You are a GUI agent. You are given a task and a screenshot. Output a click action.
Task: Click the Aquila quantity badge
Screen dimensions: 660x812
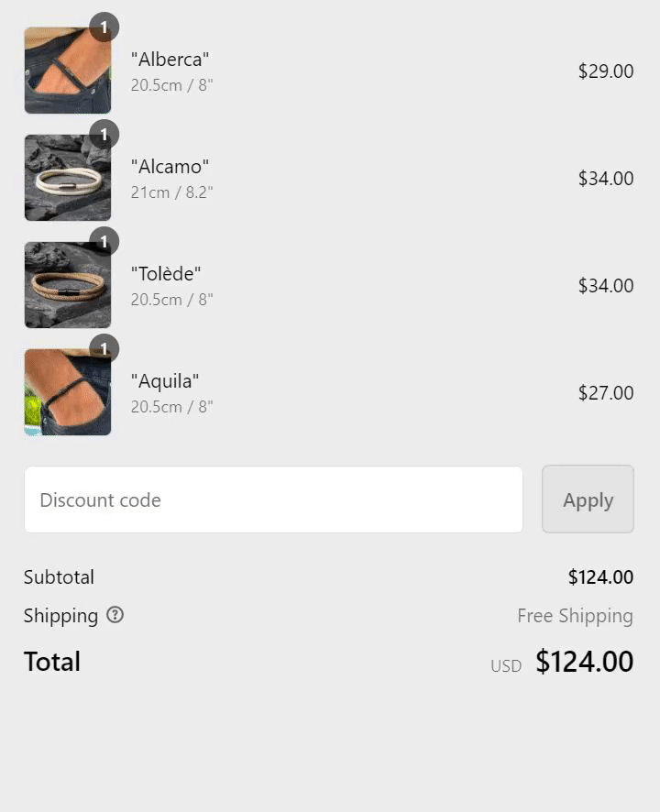point(104,349)
